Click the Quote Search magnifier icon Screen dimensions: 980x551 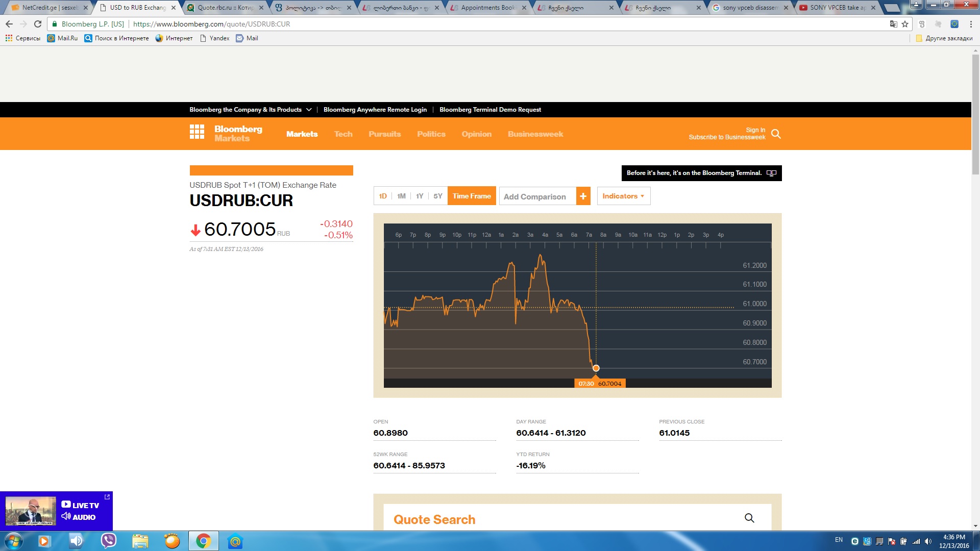pyautogui.click(x=749, y=518)
